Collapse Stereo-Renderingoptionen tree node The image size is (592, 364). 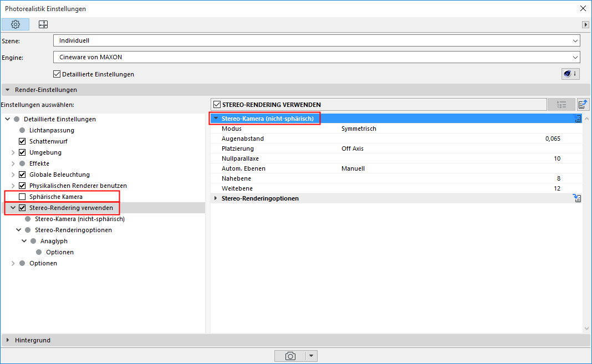point(18,230)
